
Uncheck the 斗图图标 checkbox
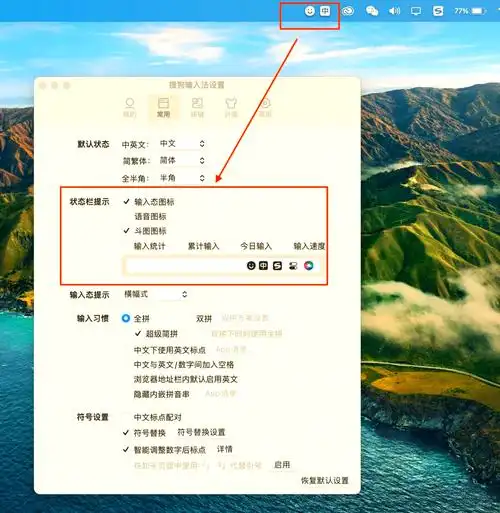[126, 231]
